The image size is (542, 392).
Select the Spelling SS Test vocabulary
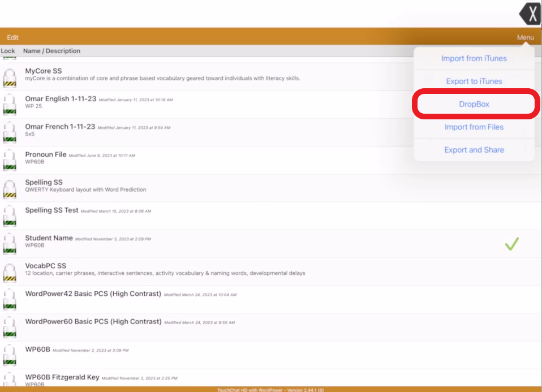click(x=271, y=216)
